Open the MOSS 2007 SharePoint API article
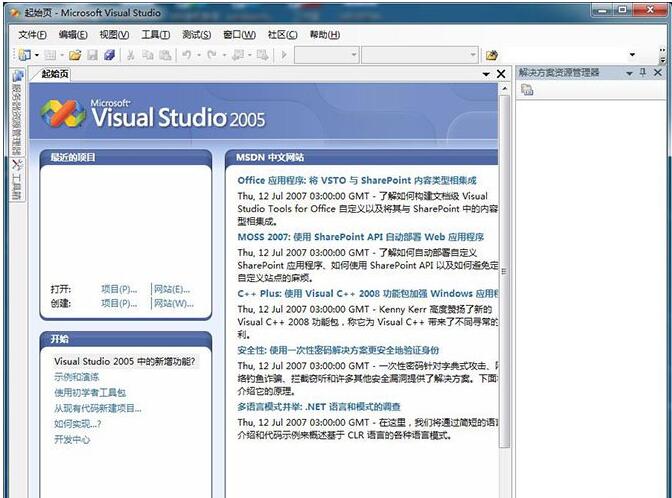Viewport: 672px width, 498px height. 360,237
